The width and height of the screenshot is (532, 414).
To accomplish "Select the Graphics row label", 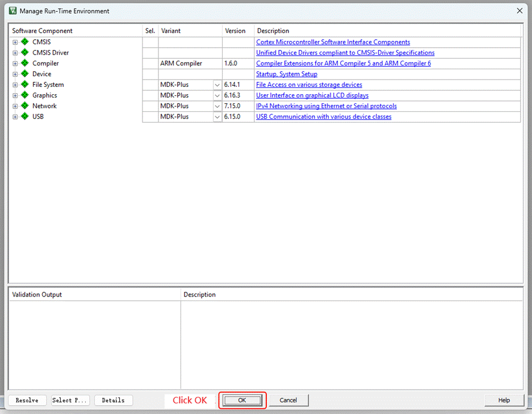I will coord(44,95).
